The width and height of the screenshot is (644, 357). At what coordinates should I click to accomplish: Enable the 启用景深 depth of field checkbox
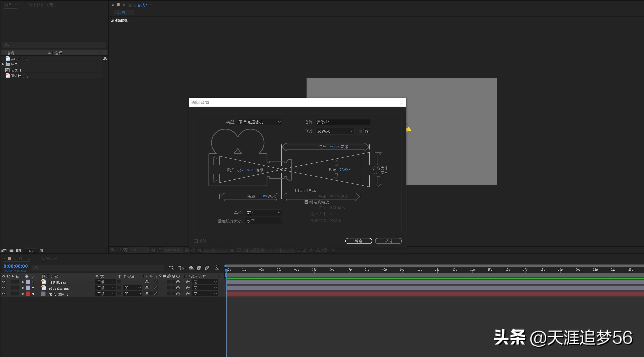pos(297,190)
